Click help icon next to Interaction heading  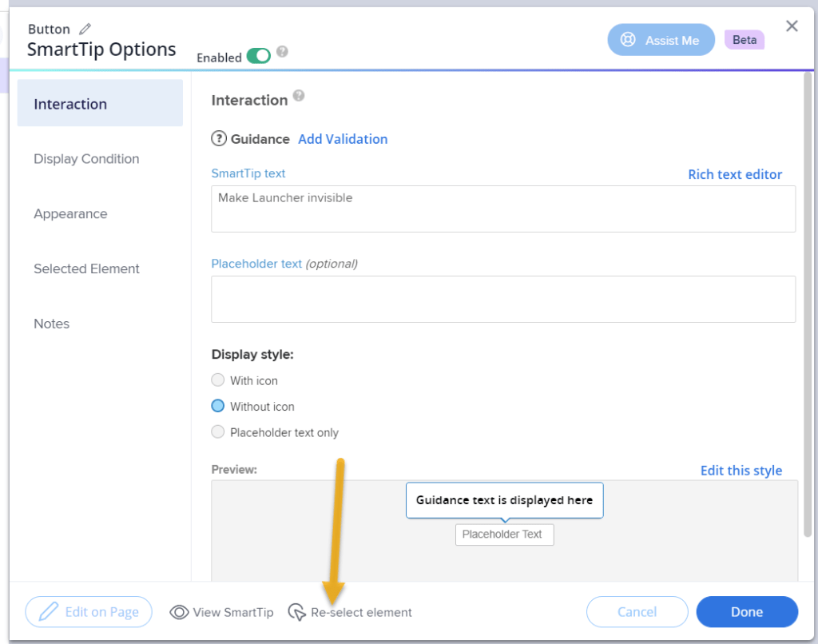pyautogui.click(x=299, y=96)
